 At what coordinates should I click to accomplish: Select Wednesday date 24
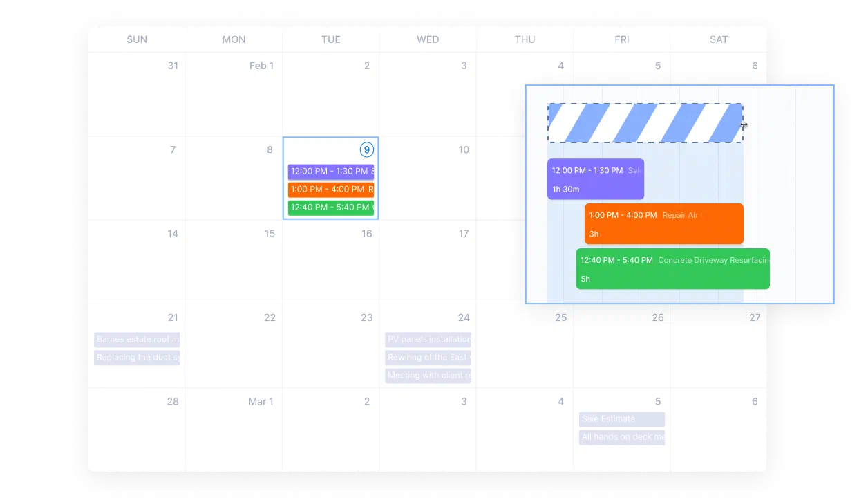pos(464,317)
